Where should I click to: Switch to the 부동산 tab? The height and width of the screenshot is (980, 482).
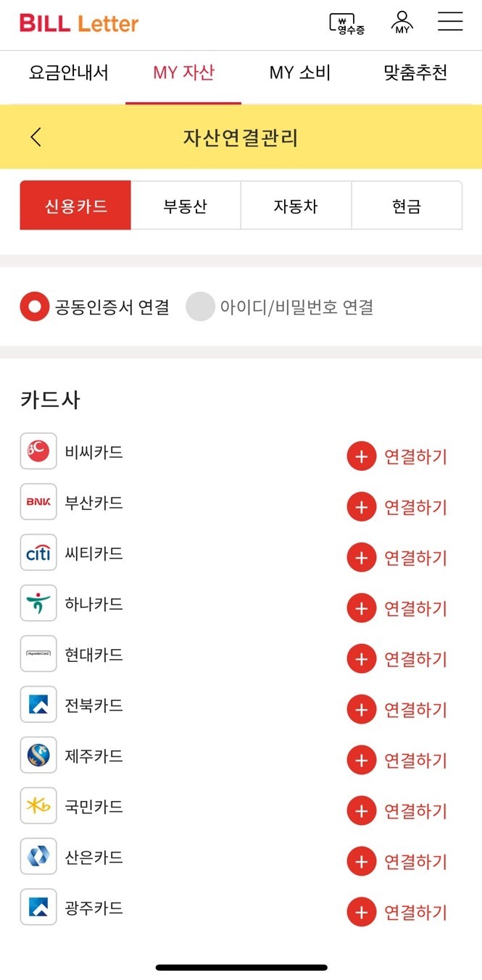click(x=186, y=205)
